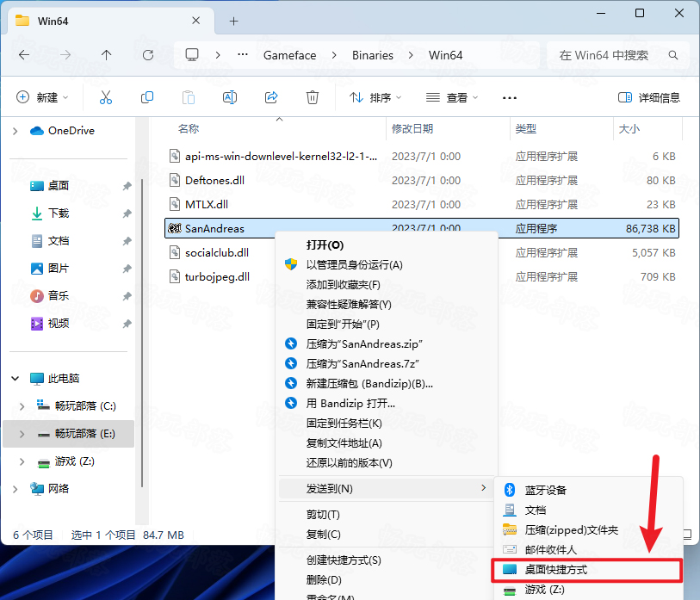Open 图片 in the sidebar
The width and height of the screenshot is (700, 600).
(x=58, y=269)
